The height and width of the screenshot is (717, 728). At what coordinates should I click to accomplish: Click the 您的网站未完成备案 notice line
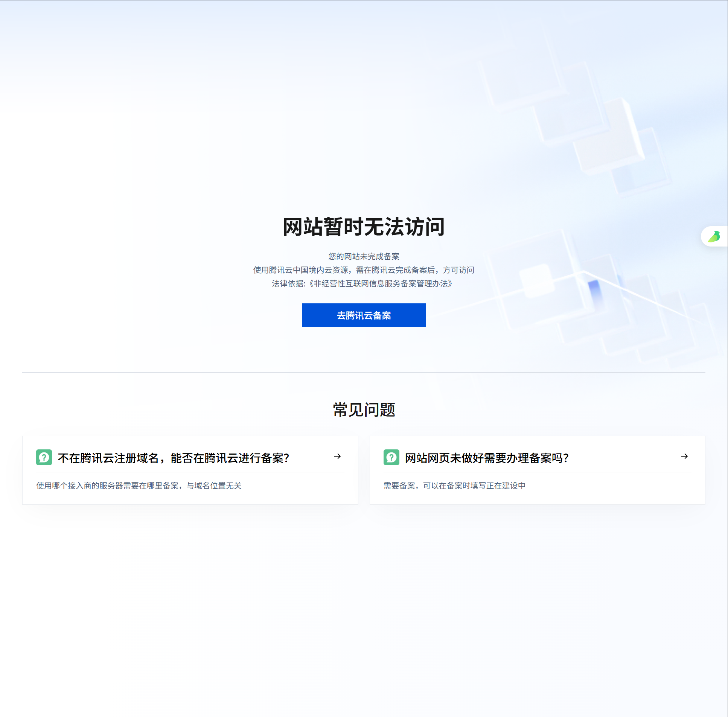[x=364, y=256]
